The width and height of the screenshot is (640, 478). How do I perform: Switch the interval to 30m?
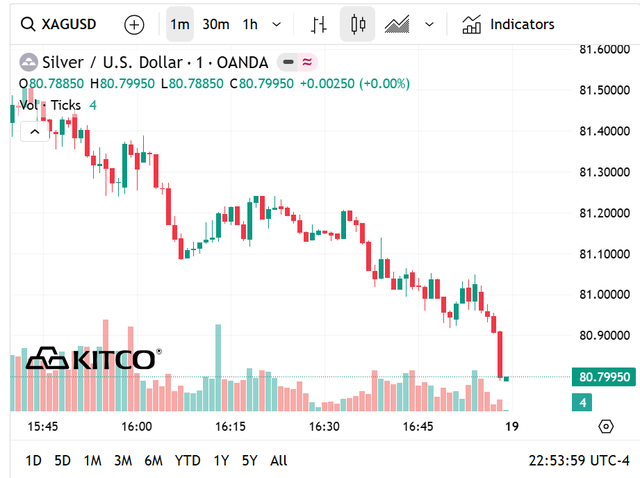coord(215,24)
